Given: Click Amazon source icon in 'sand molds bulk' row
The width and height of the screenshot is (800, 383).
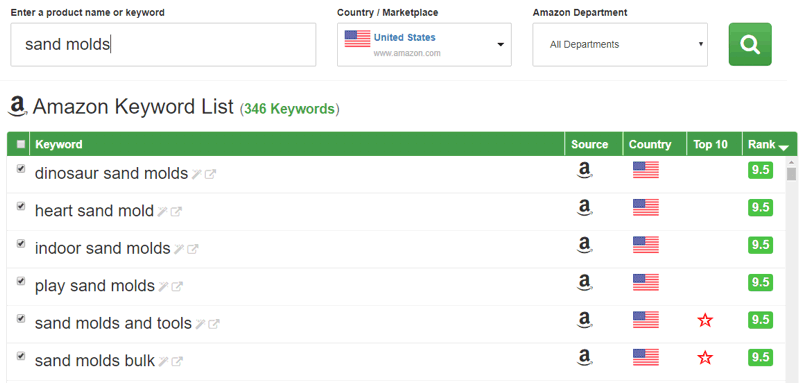Looking at the screenshot, I should point(584,358).
